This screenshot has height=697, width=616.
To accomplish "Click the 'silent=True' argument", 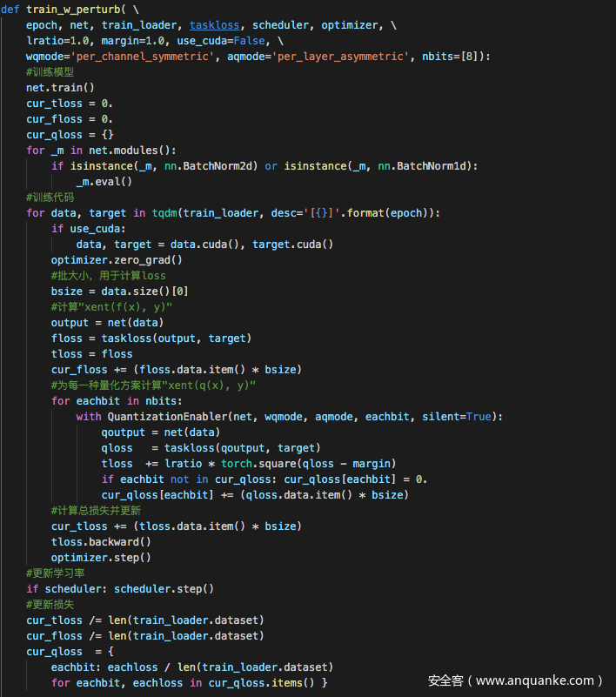I will pyautogui.click(x=457, y=417).
